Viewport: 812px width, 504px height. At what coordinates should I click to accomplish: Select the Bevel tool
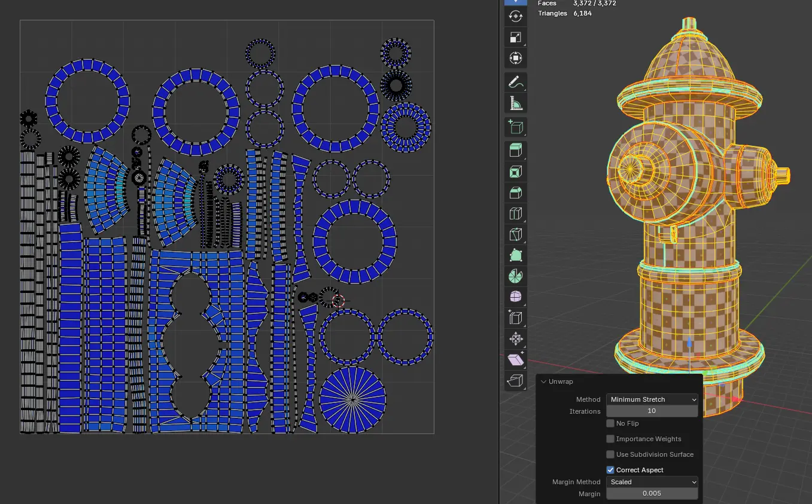tap(515, 193)
